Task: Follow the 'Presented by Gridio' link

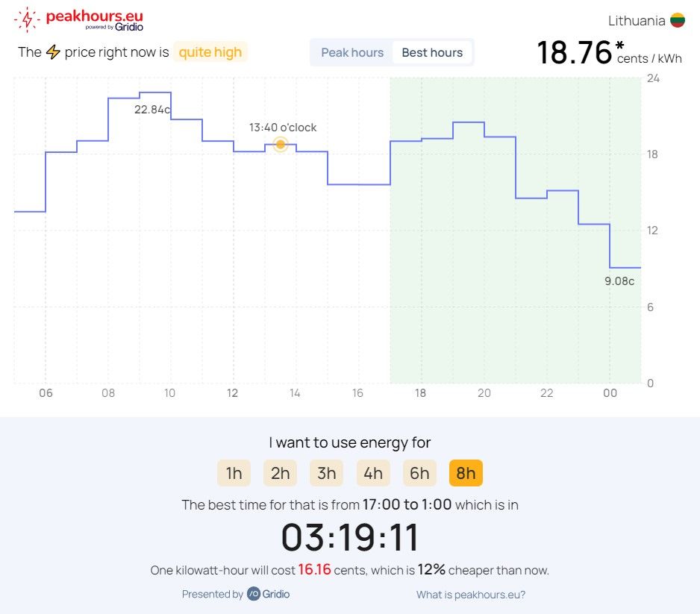Action: (236, 594)
